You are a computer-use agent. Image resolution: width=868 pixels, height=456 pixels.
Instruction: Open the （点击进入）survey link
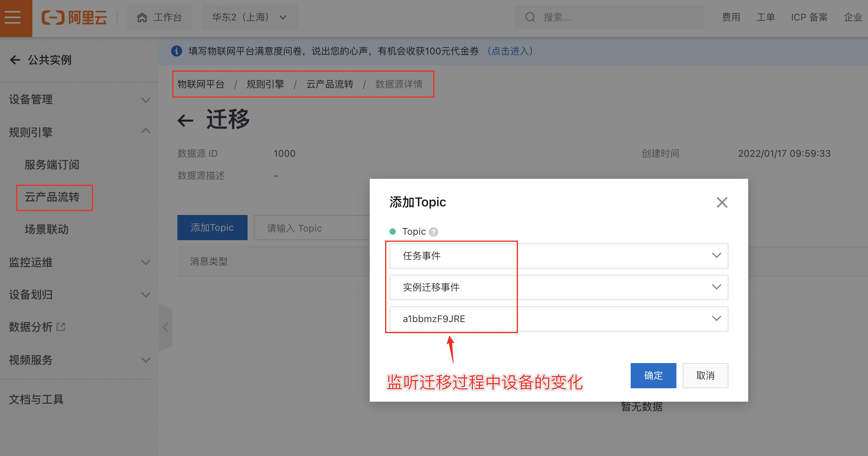click(510, 51)
